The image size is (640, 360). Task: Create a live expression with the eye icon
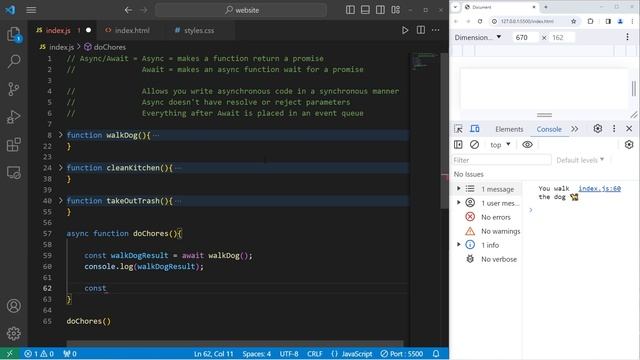coord(527,144)
